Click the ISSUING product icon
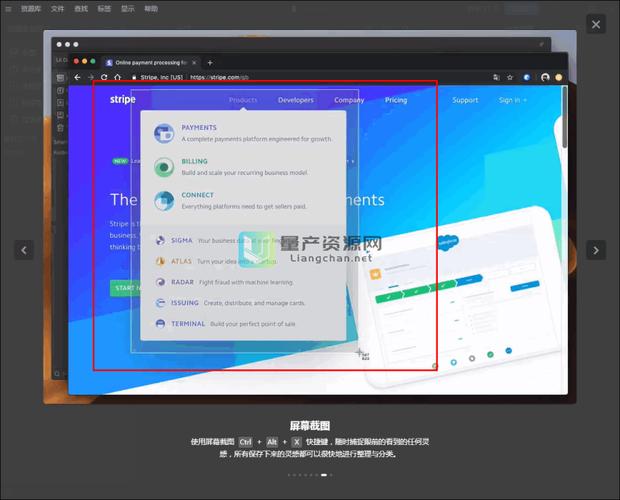This screenshot has height=500, width=620. tap(160, 303)
